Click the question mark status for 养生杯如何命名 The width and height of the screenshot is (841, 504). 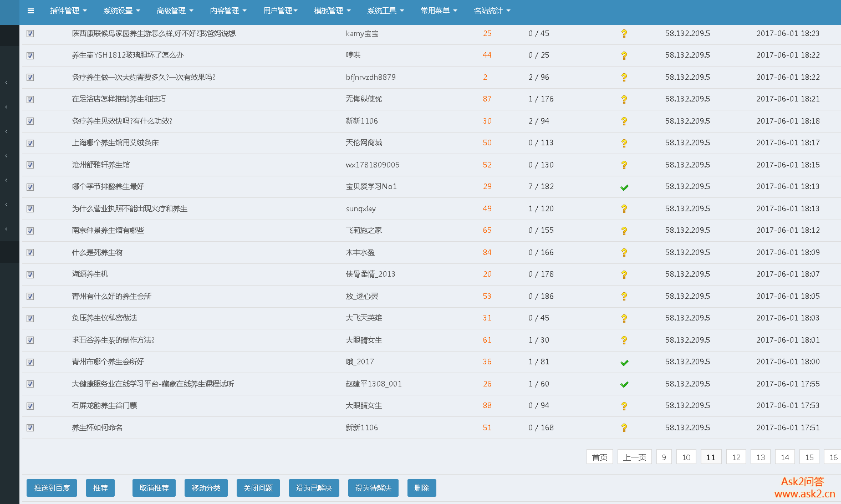tap(624, 428)
